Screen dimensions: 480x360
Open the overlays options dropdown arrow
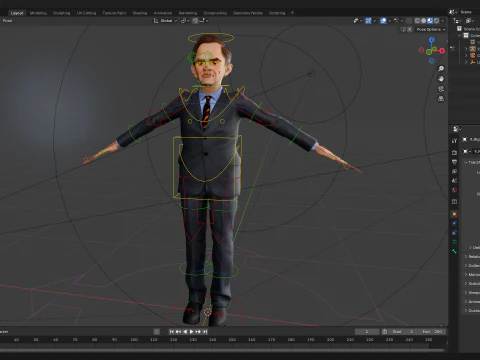pyautogui.click(x=389, y=21)
